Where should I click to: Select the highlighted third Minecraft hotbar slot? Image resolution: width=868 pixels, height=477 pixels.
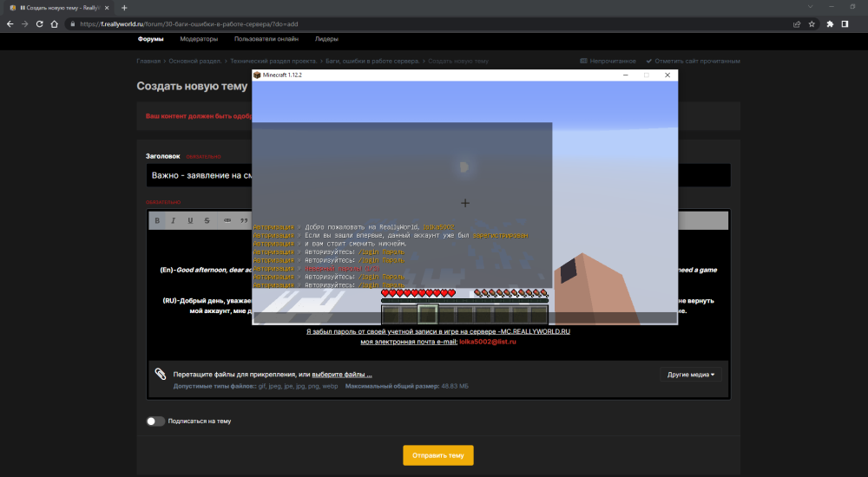pos(427,314)
